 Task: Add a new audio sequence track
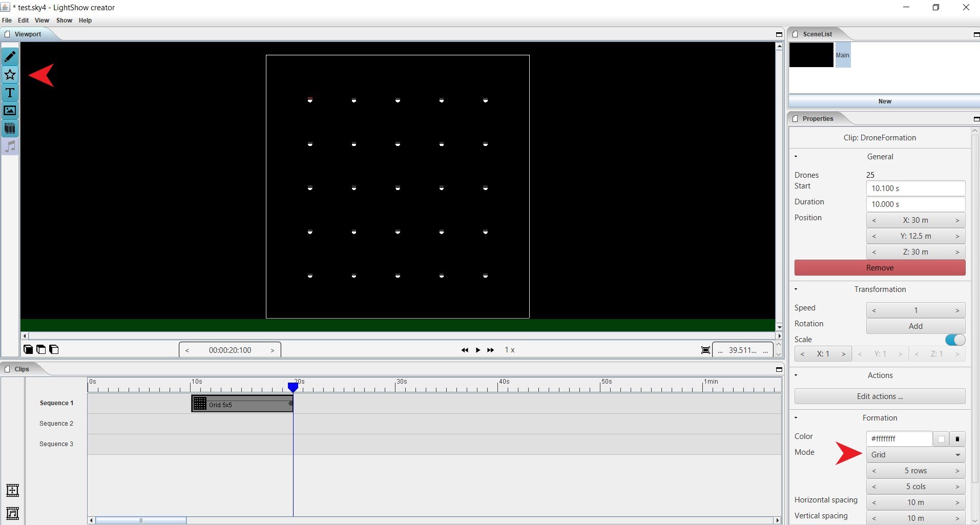(x=12, y=513)
